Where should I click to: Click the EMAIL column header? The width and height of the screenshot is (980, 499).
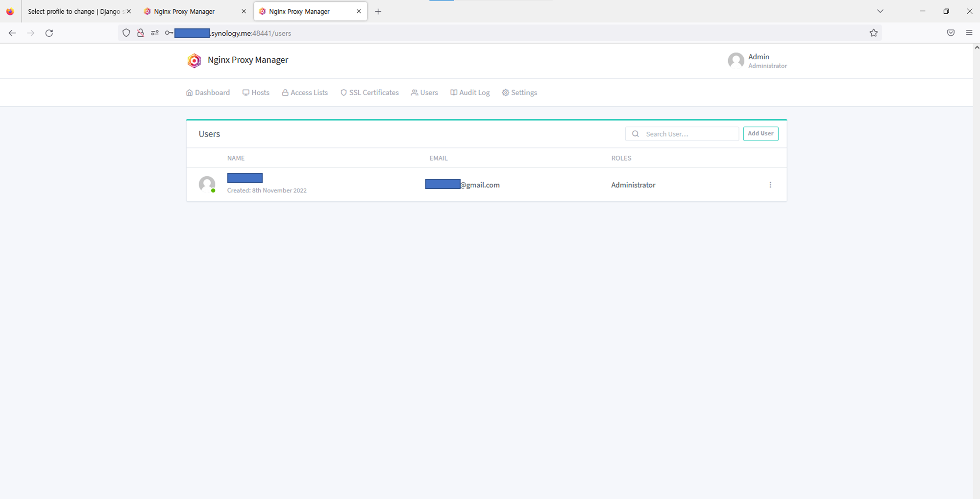point(439,158)
